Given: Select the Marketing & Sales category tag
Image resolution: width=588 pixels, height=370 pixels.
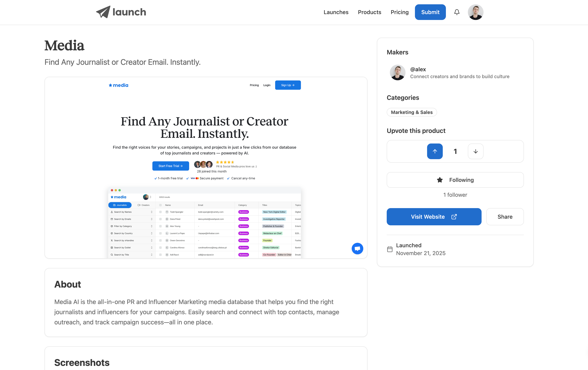Looking at the screenshot, I should (x=411, y=112).
